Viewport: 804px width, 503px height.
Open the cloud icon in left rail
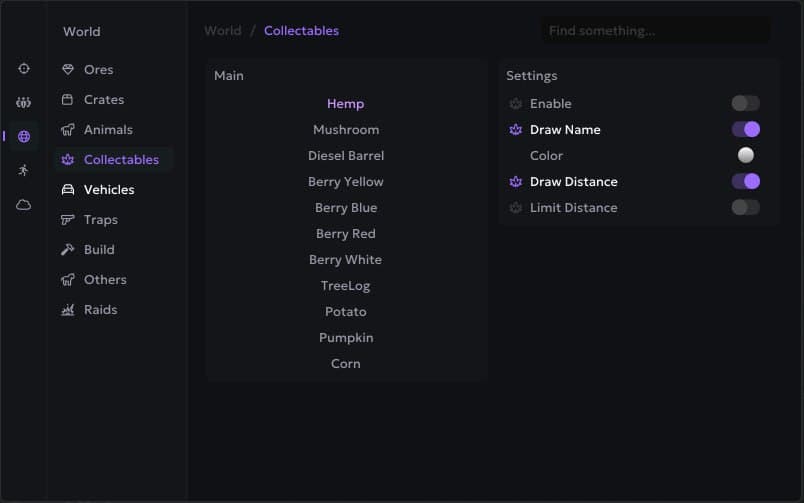click(x=24, y=204)
